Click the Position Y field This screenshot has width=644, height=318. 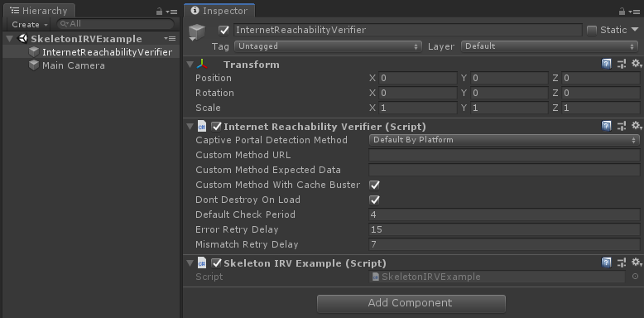pos(509,78)
